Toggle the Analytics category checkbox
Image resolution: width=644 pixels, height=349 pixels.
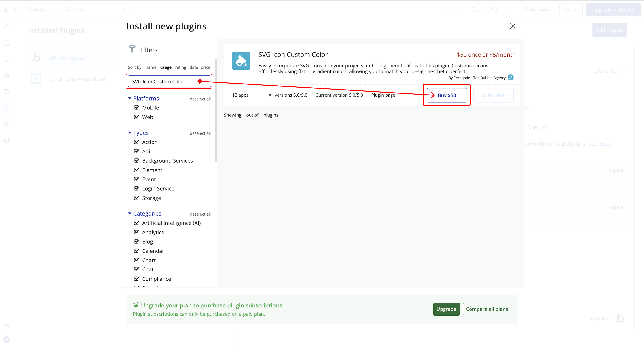(136, 232)
